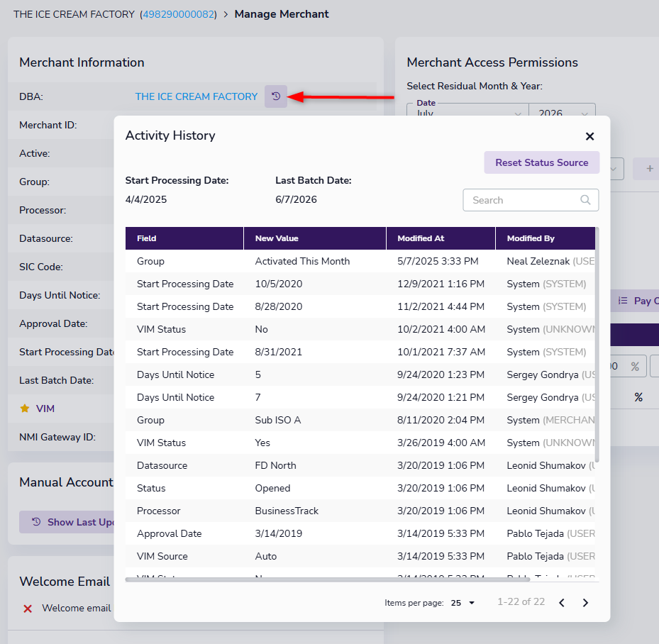
Task: Open the merchant ID 498290000082 link
Action: [179, 14]
